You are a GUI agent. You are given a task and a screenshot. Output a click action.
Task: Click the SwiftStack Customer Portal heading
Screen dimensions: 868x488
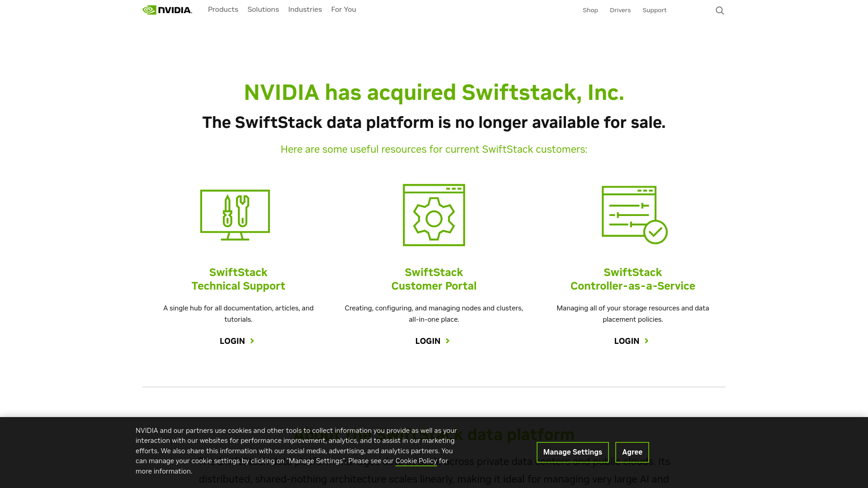[434, 279]
